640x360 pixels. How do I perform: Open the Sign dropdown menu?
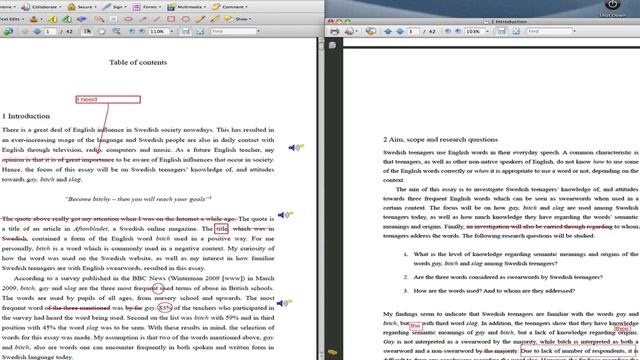point(114,7)
